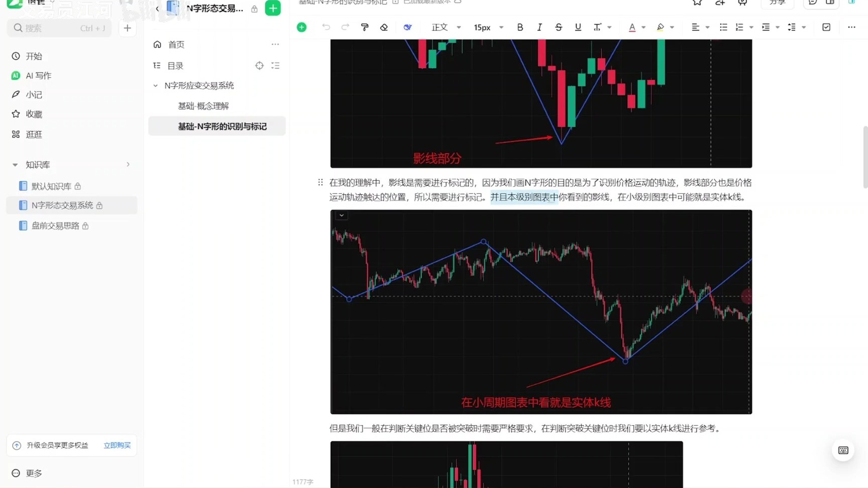Insert a bulleted list
The height and width of the screenshot is (488, 868).
pyautogui.click(x=723, y=27)
